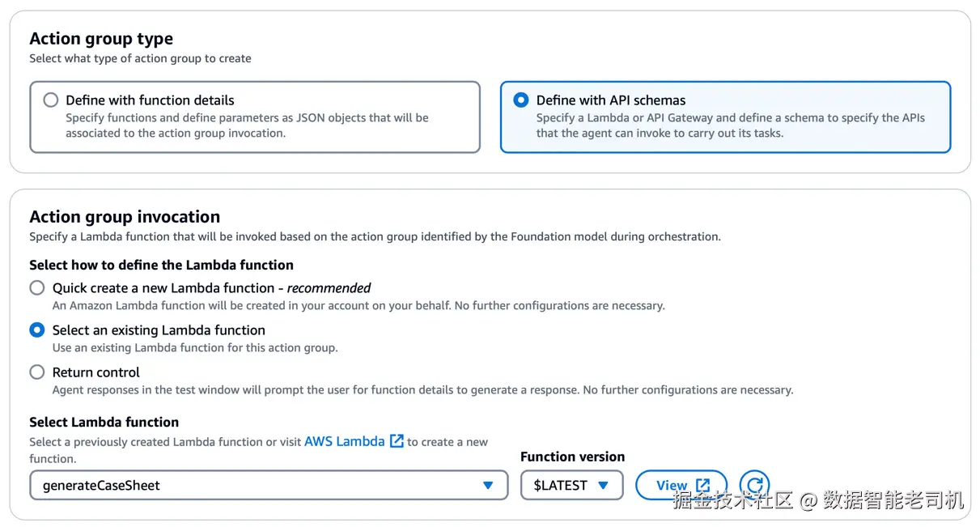Viewport: 980px width, 527px height.
Task: Choose "Quick create a new Lambda function" radio
Action: [x=37, y=288]
